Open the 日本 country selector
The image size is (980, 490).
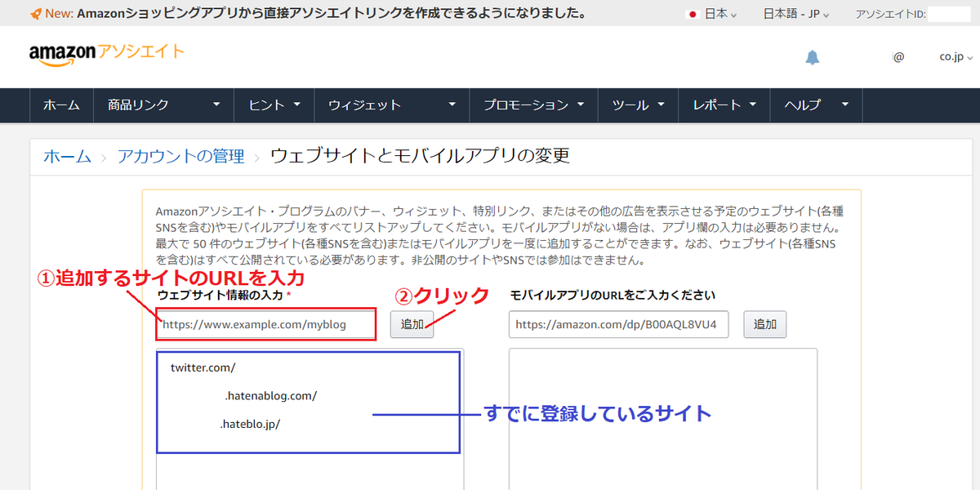click(712, 14)
